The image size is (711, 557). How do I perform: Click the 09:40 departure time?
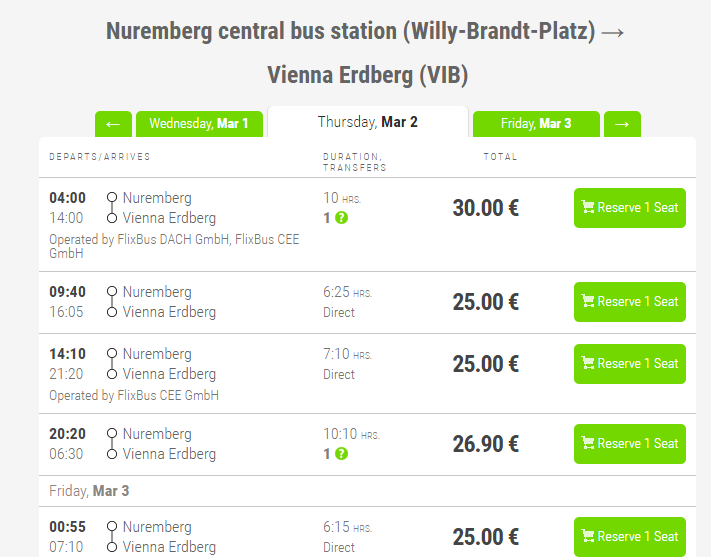pyautogui.click(x=68, y=292)
